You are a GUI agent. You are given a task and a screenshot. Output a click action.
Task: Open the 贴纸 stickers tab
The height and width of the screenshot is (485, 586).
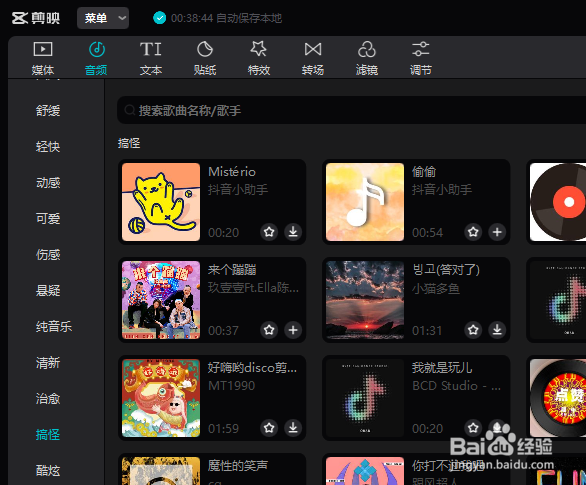(205, 58)
